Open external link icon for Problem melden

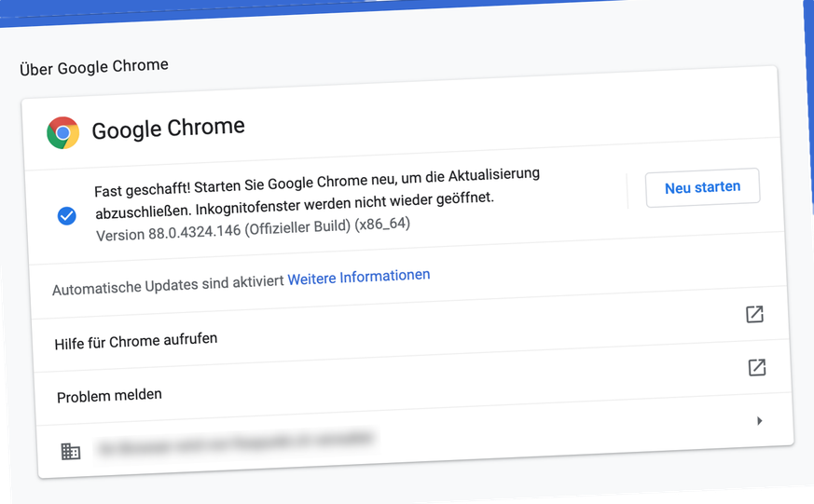pos(757,368)
